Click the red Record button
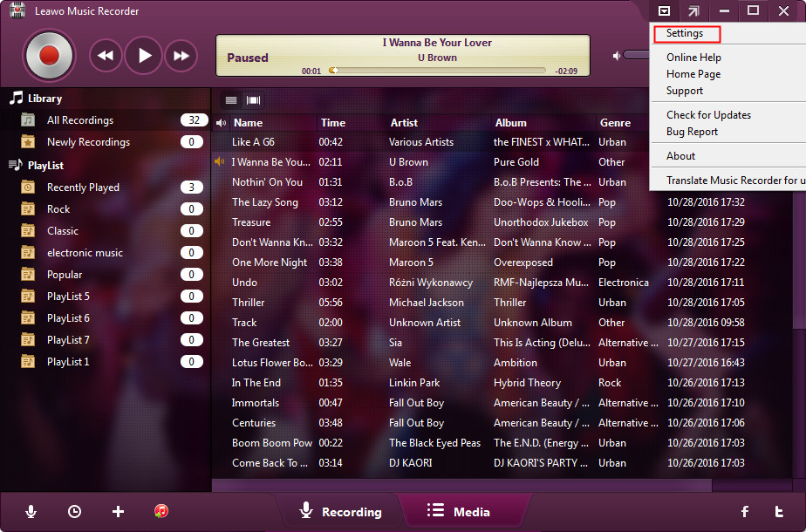The height and width of the screenshot is (532, 806). pyautogui.click(x=49, y=56)
